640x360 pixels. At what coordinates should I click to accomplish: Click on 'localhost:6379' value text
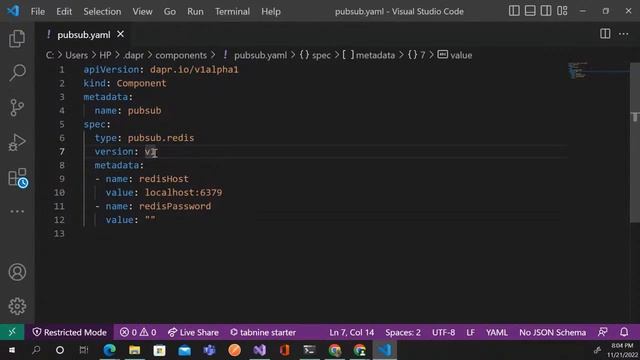184,193
